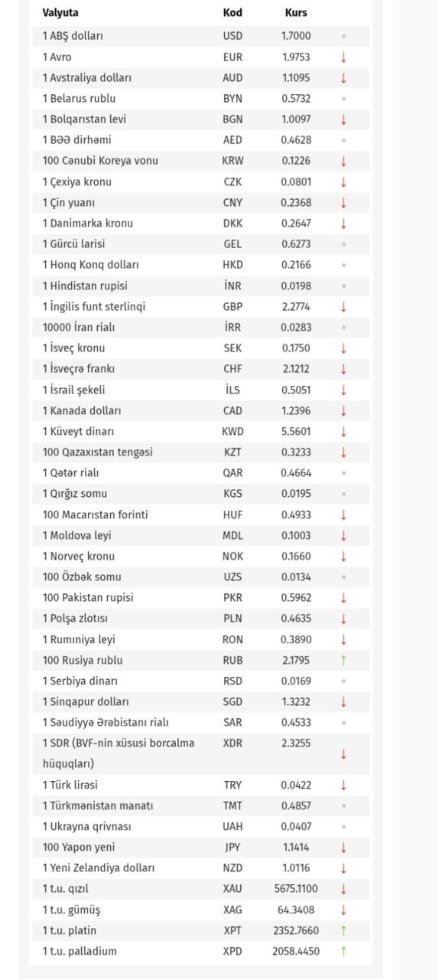Screen dimensions: 439x980
Task: Click the green up arrow beside RUB
Action: click(x=343, y=660)
